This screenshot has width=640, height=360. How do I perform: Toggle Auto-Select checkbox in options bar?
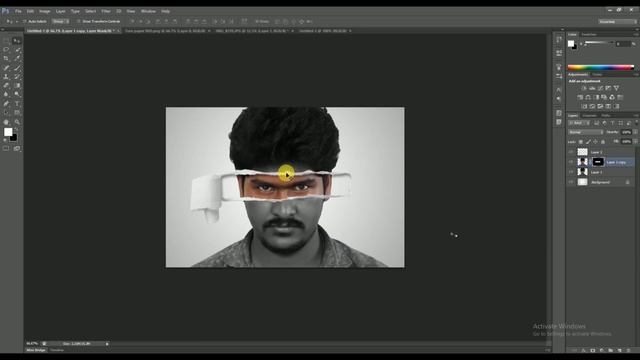tap(24, 21)
